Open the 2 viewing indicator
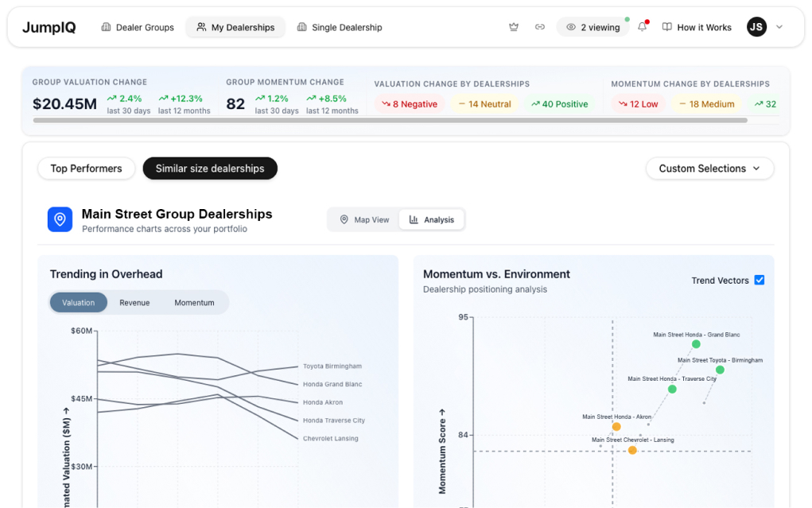This screenshot has width=812, height=508. pos(592,27)
